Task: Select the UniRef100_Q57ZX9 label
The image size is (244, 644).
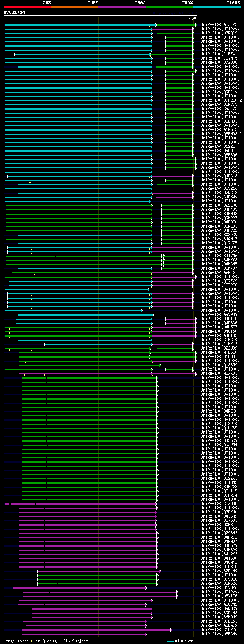Action: point(219,281)
